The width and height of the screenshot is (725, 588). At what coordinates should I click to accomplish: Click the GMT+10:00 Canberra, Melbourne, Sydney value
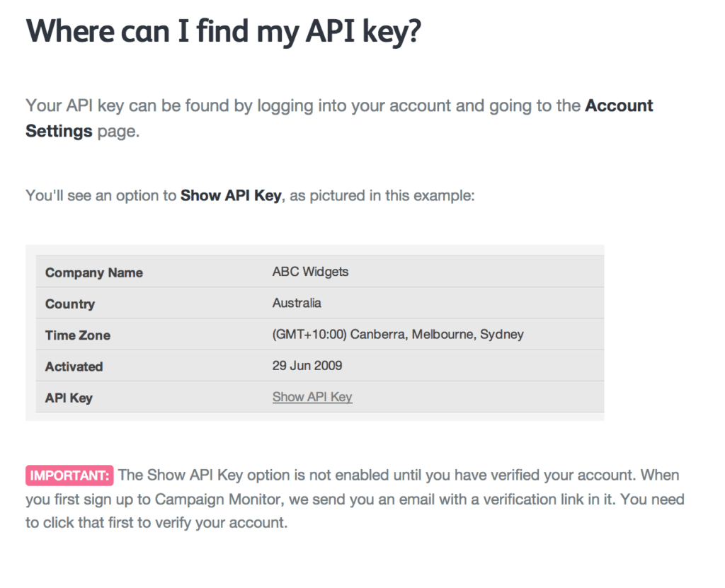(x=398, y=334)
